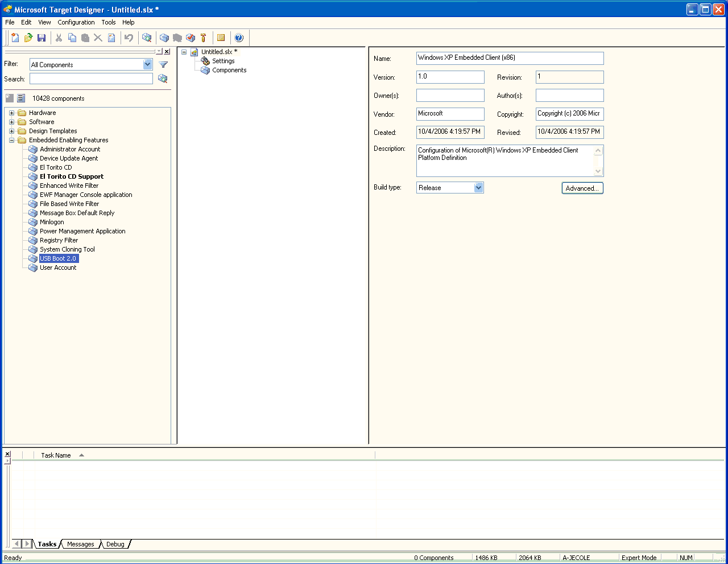Click the Find component toolbar icon
728x564 pixels.
(x=147, y=38)
